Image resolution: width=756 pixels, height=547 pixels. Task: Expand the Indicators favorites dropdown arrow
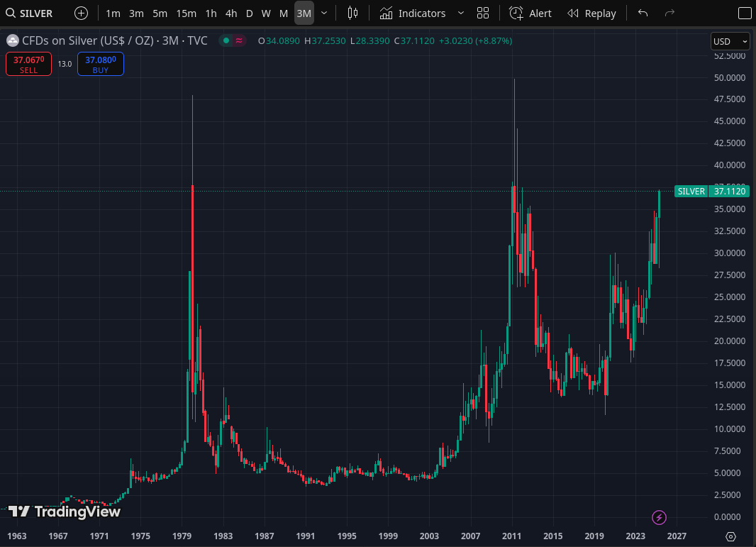pyautogui.click(x=461, y=13)
